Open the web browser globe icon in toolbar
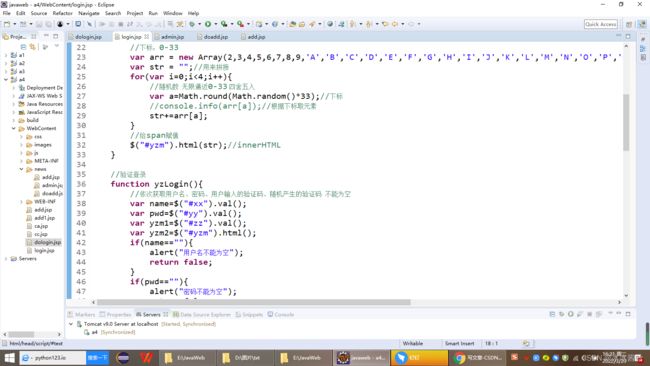The height and width of the screenshot is (366, 650). click(x=330, y=24)
